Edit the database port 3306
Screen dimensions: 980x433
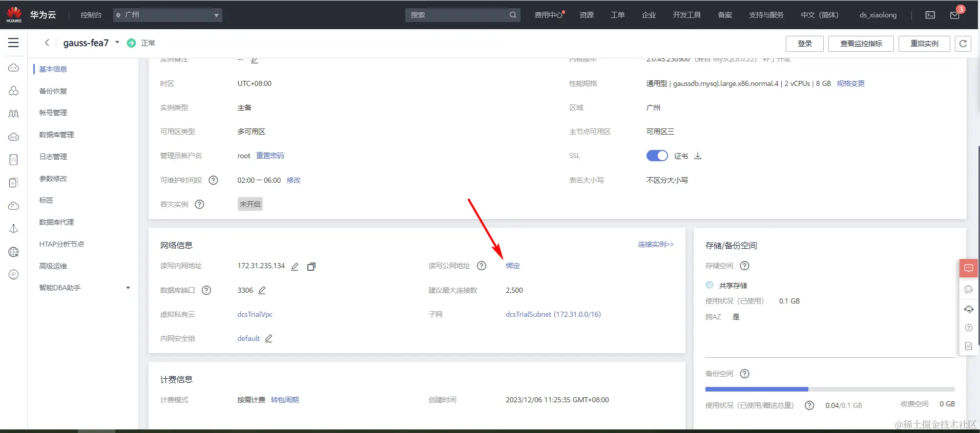click(x=262, y=290)
